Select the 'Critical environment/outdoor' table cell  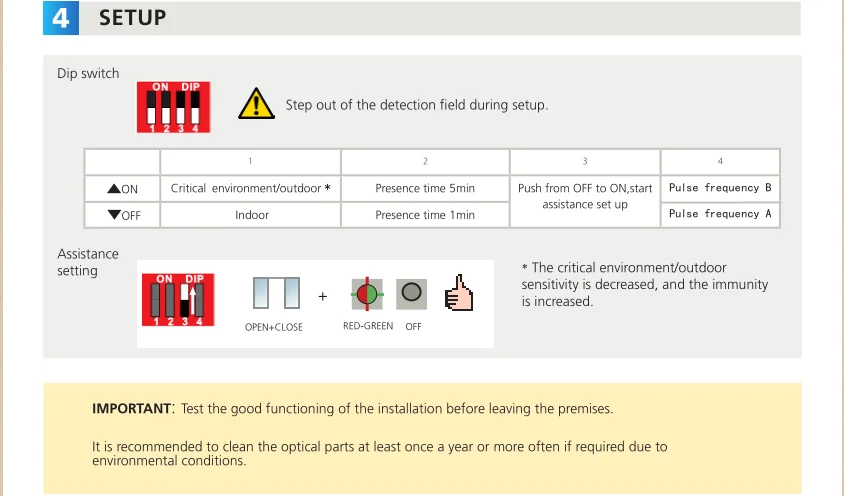tap(250, 188)
